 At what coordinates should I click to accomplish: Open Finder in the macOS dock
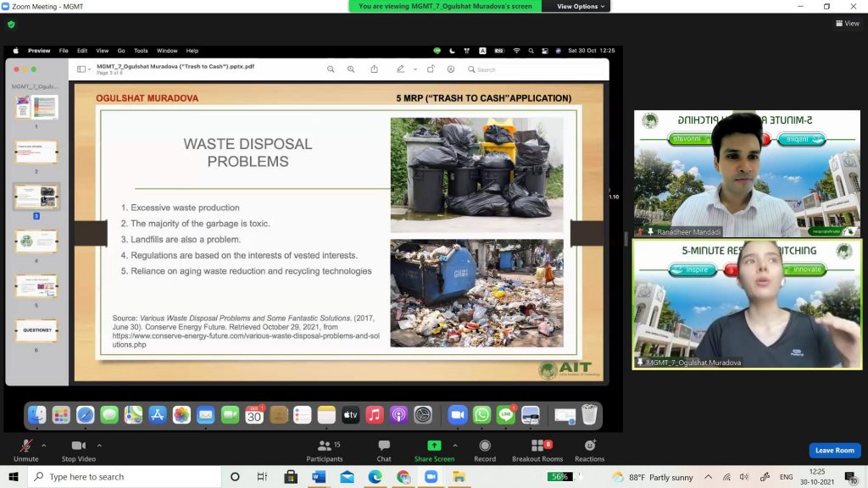pos(36,414)
